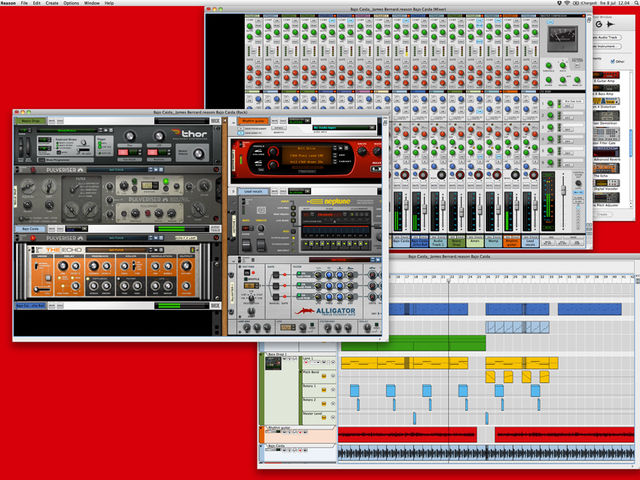The width and height of the screenshot is (640, 480).
Task: Select the Lead vocals channel strip label in mixer
Action: 530,242
